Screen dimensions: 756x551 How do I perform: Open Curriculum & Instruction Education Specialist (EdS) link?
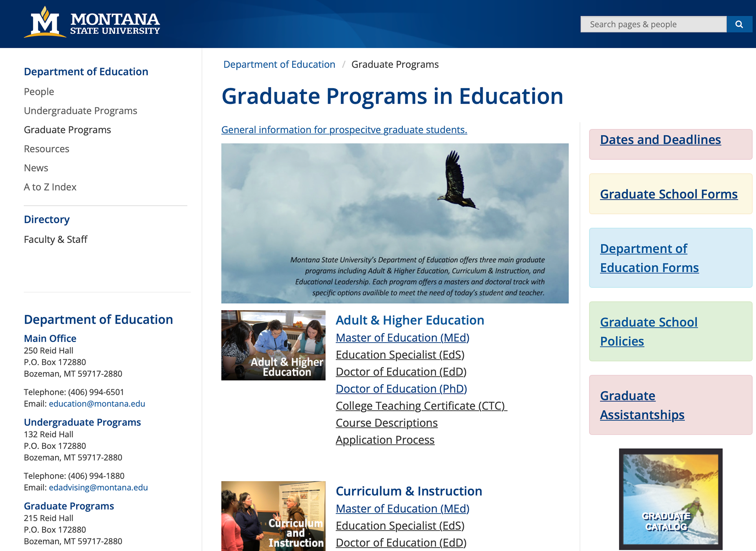(x=400, y=526)
